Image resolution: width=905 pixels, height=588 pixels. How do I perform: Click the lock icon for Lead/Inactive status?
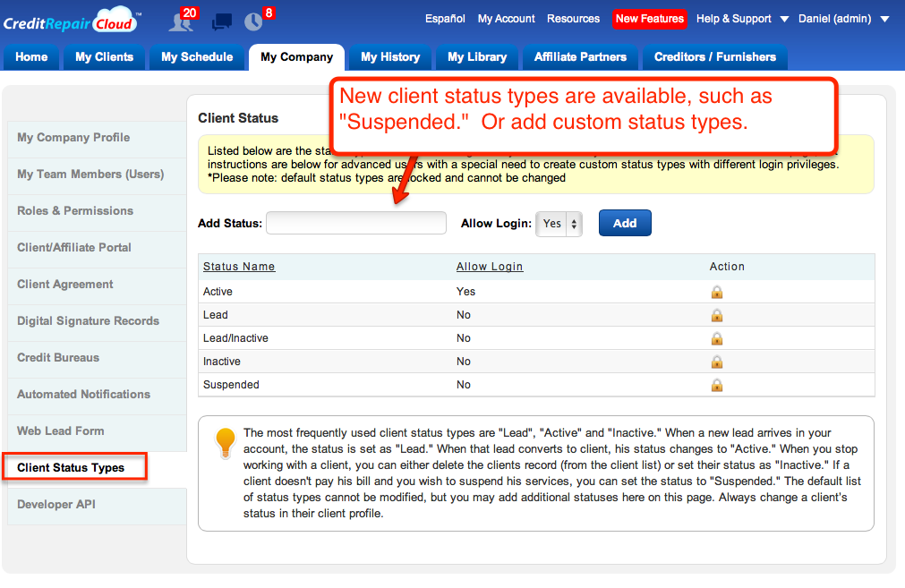tap(717, 338)
